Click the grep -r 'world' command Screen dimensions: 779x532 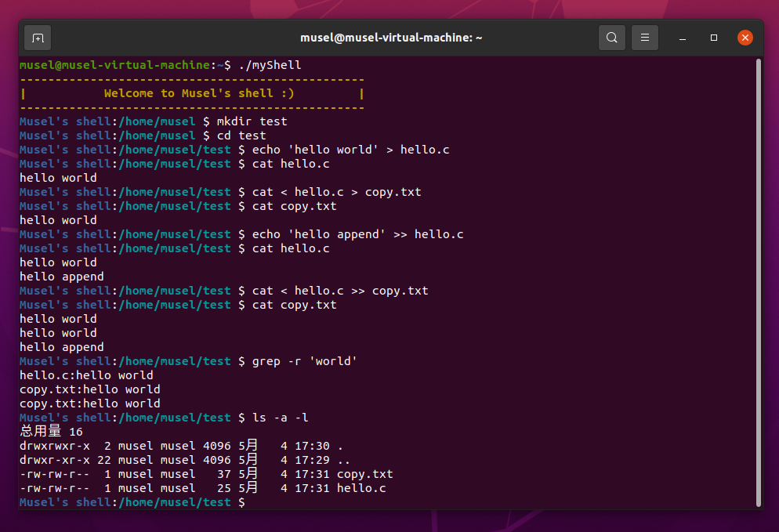point(305,361)
